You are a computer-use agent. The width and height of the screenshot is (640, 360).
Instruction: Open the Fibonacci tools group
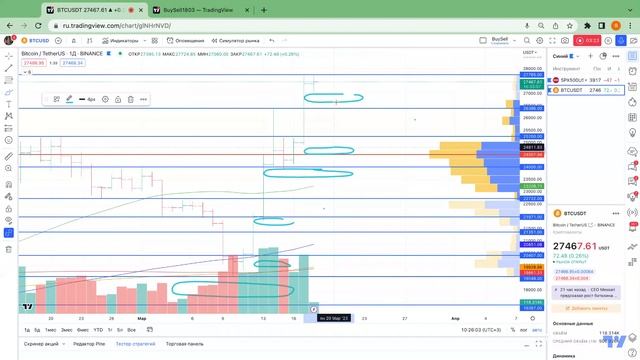(9, 80)
